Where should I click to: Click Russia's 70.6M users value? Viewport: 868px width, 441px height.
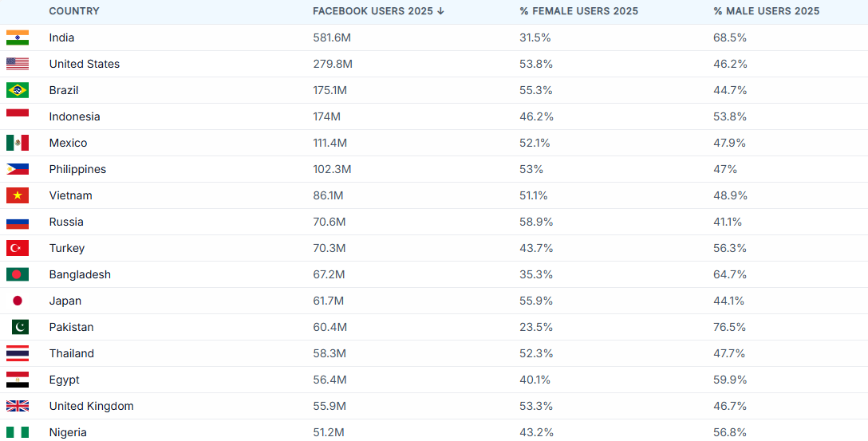click(329, 222)
